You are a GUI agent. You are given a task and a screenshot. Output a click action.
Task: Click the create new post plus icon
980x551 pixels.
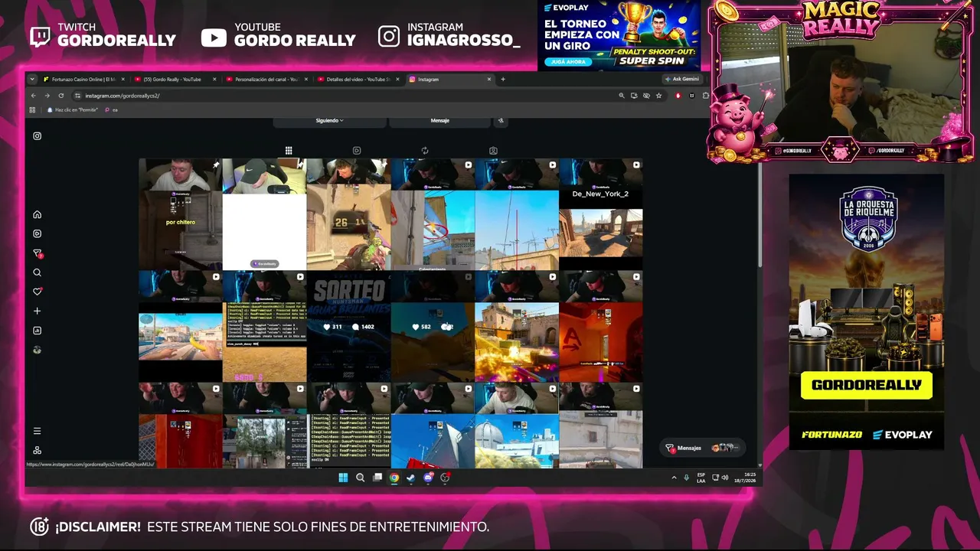[37, 311]
